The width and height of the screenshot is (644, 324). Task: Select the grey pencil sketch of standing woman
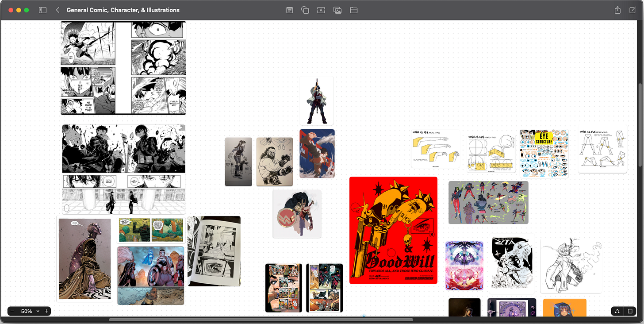238,162
